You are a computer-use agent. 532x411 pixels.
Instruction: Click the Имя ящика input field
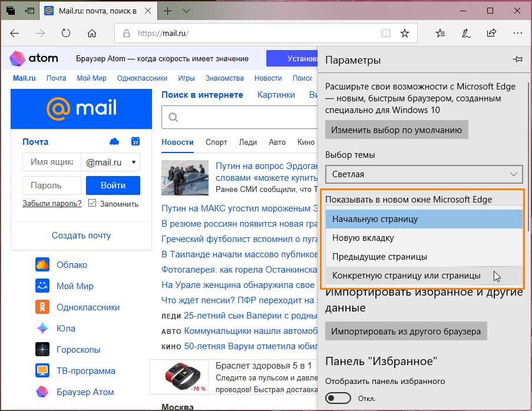click(x=52, y=162)
